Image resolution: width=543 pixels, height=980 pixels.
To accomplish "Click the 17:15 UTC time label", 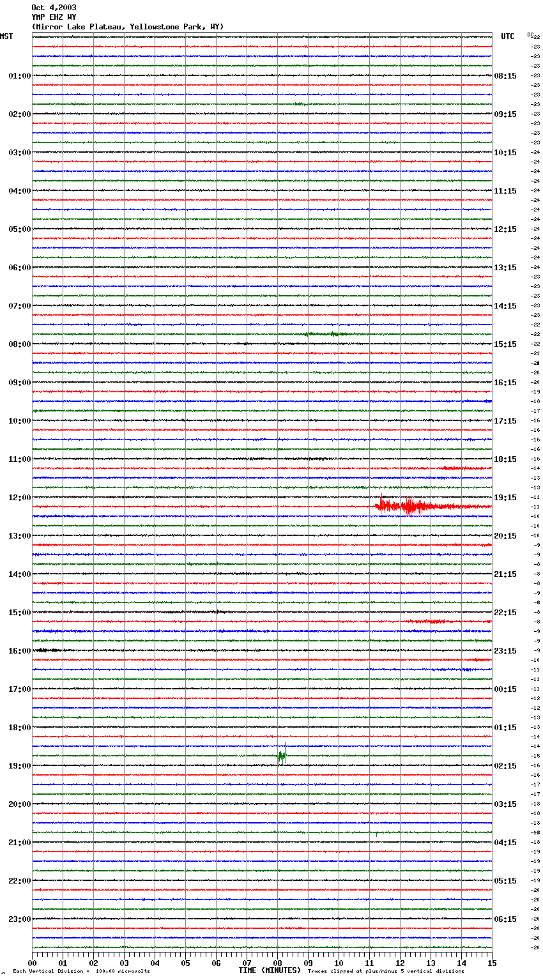I will pyautogui.click(x=505, y=421).
